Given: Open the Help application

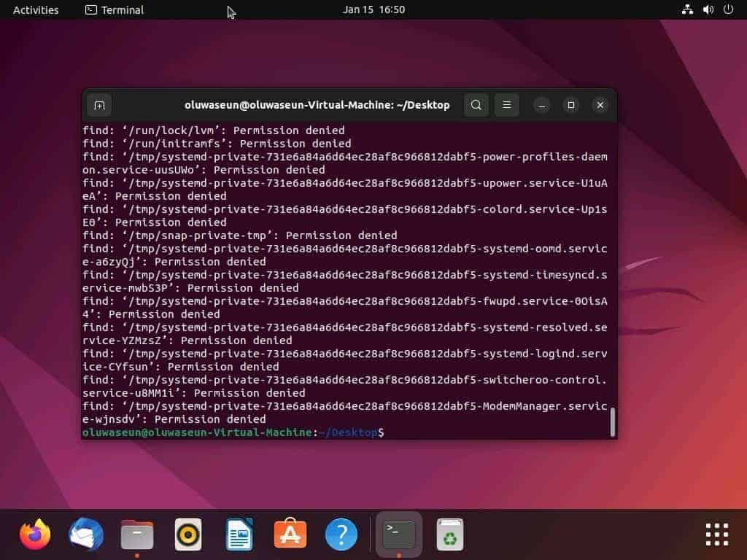Looking at the screenshot, I should point(341,534).
